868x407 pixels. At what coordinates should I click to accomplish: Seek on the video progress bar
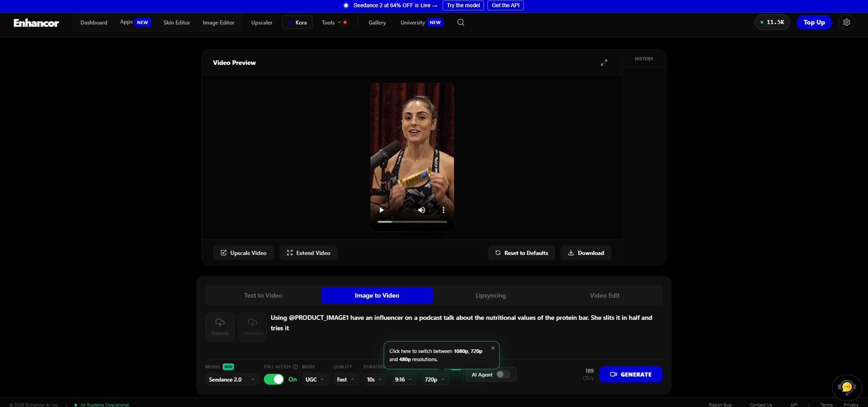pos(412,222)
